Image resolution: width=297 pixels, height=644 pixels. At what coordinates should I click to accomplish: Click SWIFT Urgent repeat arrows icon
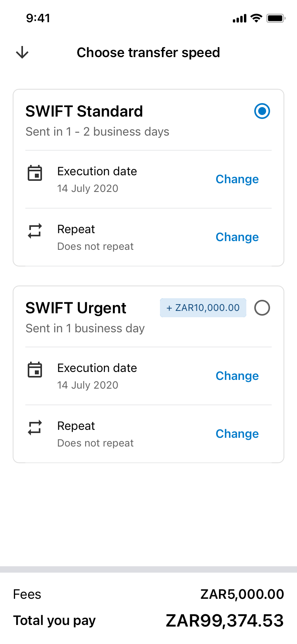35,427
